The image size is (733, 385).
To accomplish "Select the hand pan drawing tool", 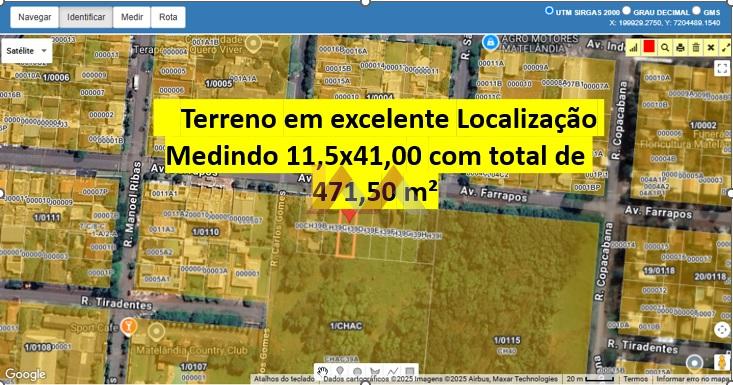I will 323,372.
